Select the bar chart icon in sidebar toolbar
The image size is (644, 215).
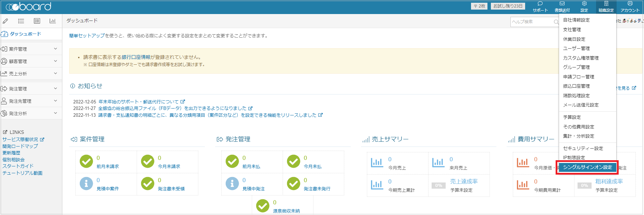click(x=52, y=21)
